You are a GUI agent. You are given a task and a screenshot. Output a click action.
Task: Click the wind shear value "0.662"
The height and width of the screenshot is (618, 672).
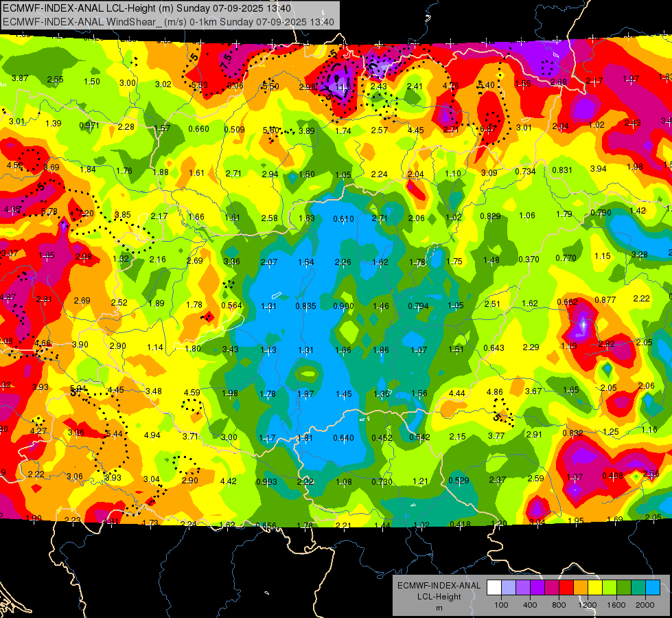click(568, 302)
